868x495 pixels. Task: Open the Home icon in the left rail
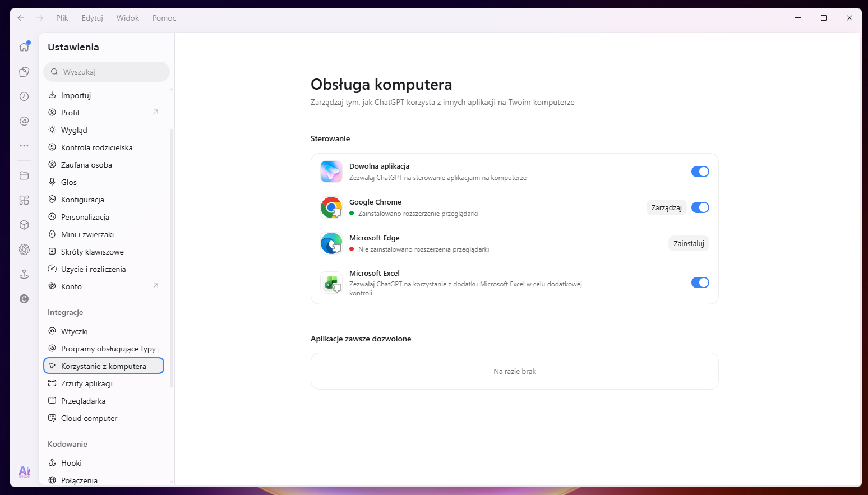point(24,47)
